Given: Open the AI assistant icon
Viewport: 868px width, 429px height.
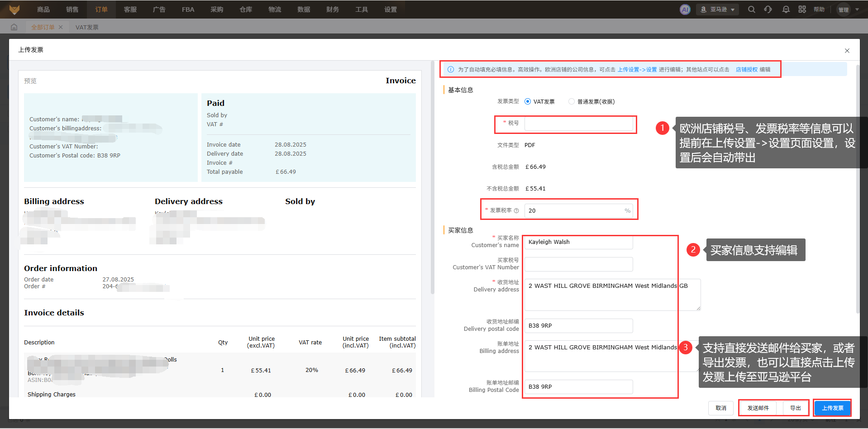Looking at the screenshot, I should point(685,10).
